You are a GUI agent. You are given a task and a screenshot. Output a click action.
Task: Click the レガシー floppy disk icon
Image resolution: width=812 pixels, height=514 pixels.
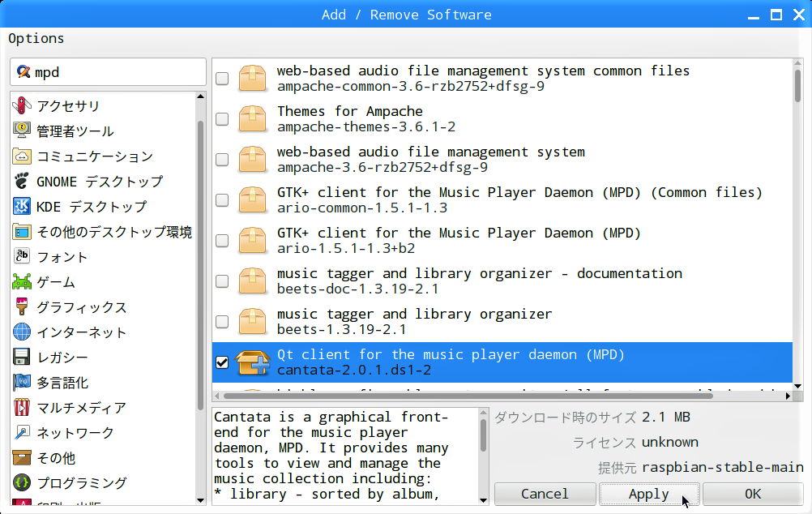[x=21, y=357]
